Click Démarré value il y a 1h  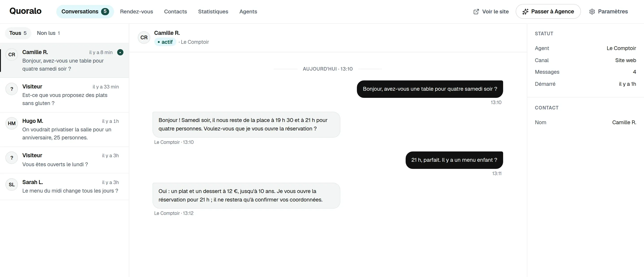coord(627,84)
